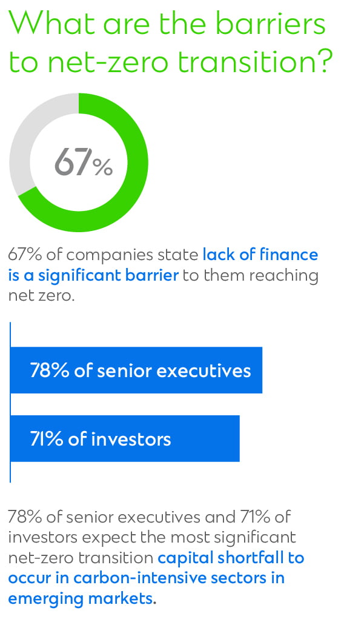Click the 'What are the barriers' heading

[x=167, y=22]
